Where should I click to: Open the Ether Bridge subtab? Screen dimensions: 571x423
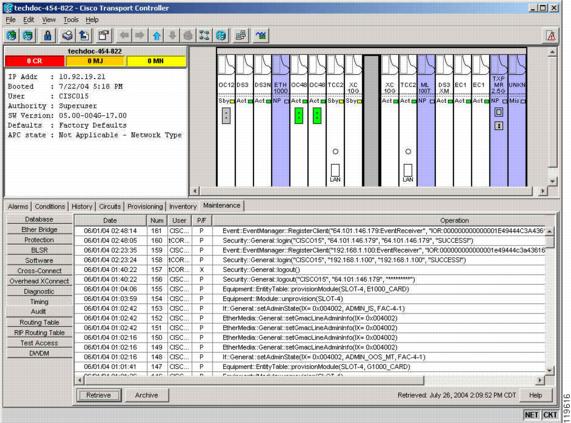click(39, 229)
